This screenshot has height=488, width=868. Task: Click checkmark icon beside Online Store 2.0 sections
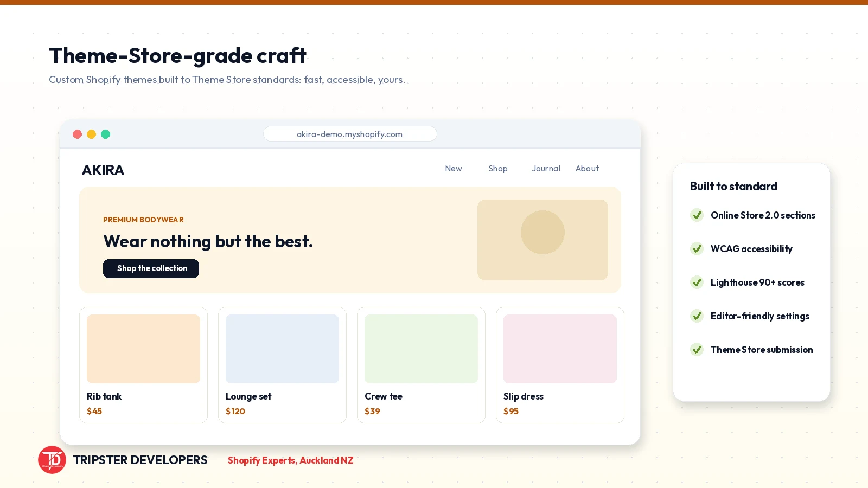coord(697,215)
